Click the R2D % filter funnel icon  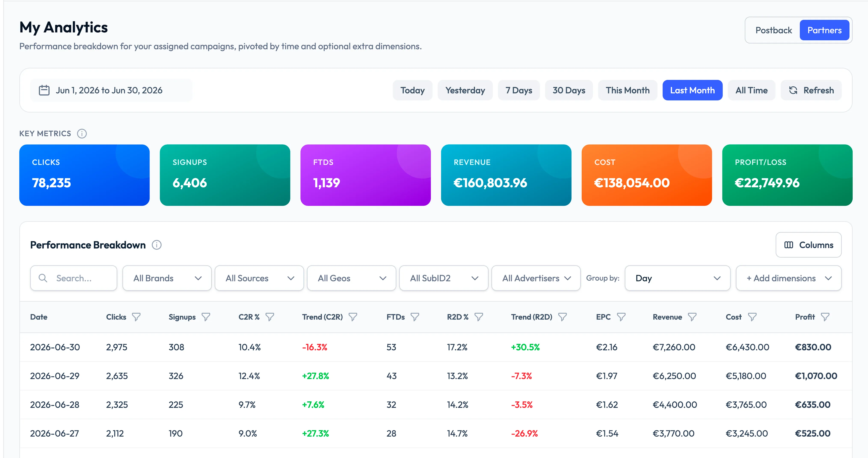tap(479, 317)
